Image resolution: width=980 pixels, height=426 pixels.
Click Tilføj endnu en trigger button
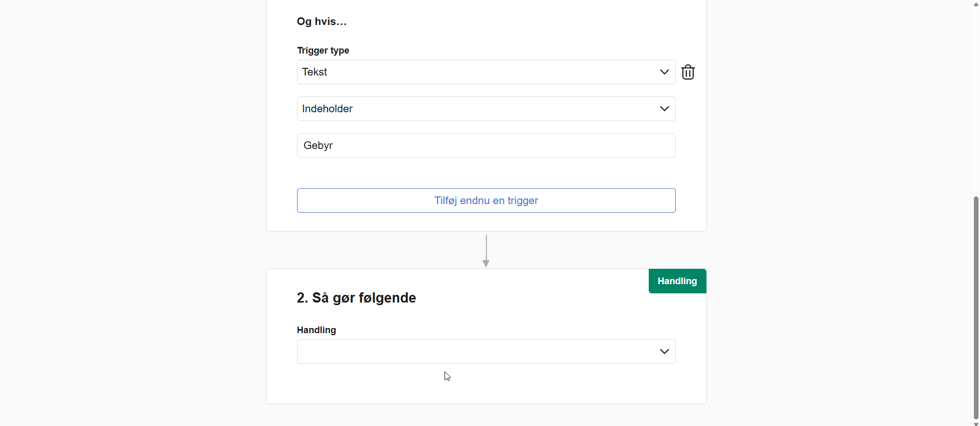pos(486,201)
